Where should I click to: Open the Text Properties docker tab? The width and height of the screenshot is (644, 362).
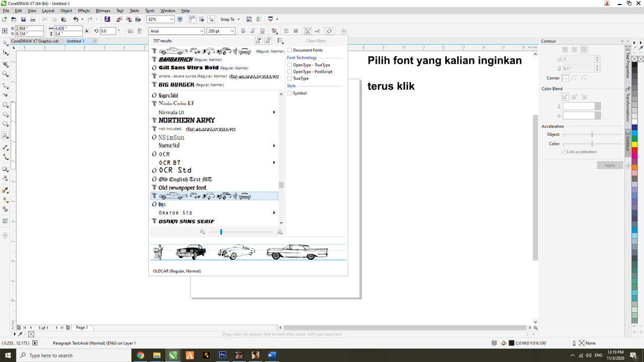[628, 63]
